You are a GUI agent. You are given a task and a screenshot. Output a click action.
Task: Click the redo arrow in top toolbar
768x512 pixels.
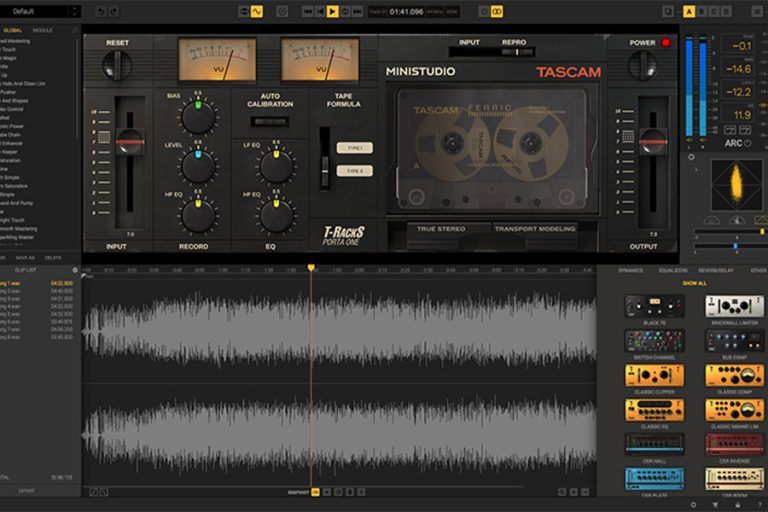tap(113, 11)
